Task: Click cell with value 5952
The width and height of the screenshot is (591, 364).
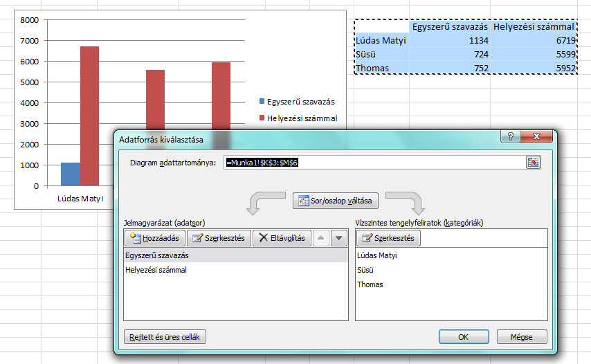Action: (534, 68)
